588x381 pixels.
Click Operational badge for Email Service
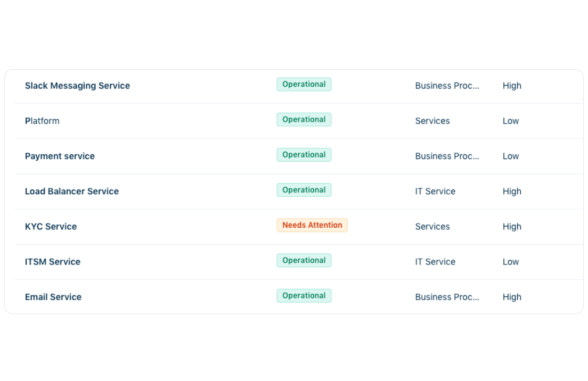(304, 295)
